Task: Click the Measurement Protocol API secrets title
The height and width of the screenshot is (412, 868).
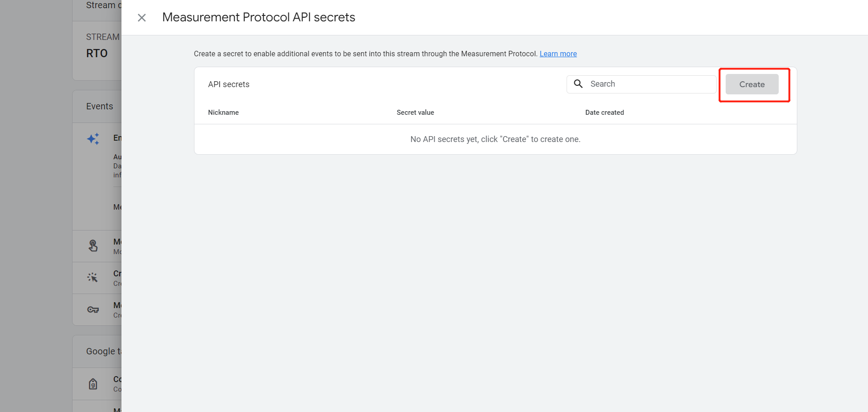Action: (259, 17)
